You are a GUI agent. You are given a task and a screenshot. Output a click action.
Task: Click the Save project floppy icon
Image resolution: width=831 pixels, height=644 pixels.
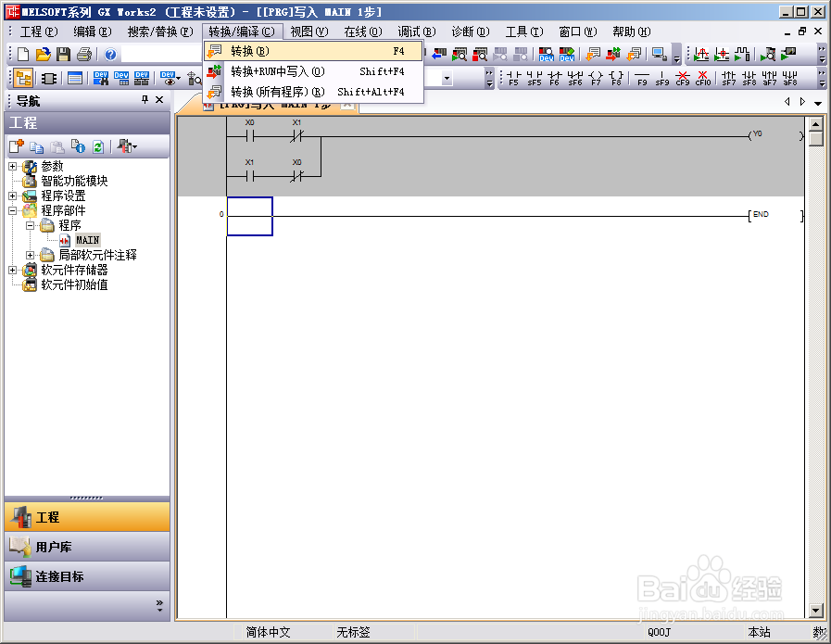click(64, 54)
